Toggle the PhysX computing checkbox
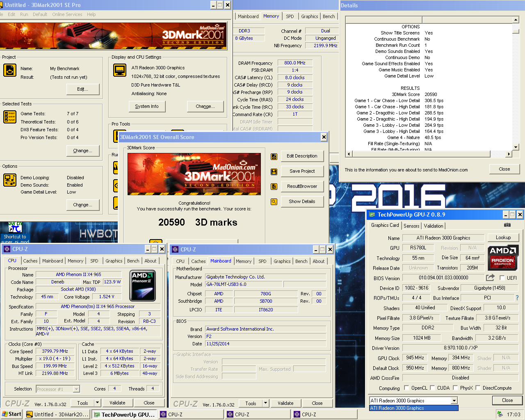This screenshot has height=420, width=525. 455,388
